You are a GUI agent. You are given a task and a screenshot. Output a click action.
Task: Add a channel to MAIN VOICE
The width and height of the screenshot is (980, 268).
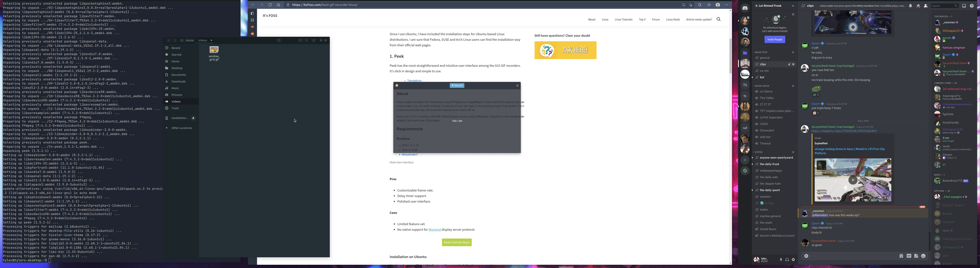793,86
